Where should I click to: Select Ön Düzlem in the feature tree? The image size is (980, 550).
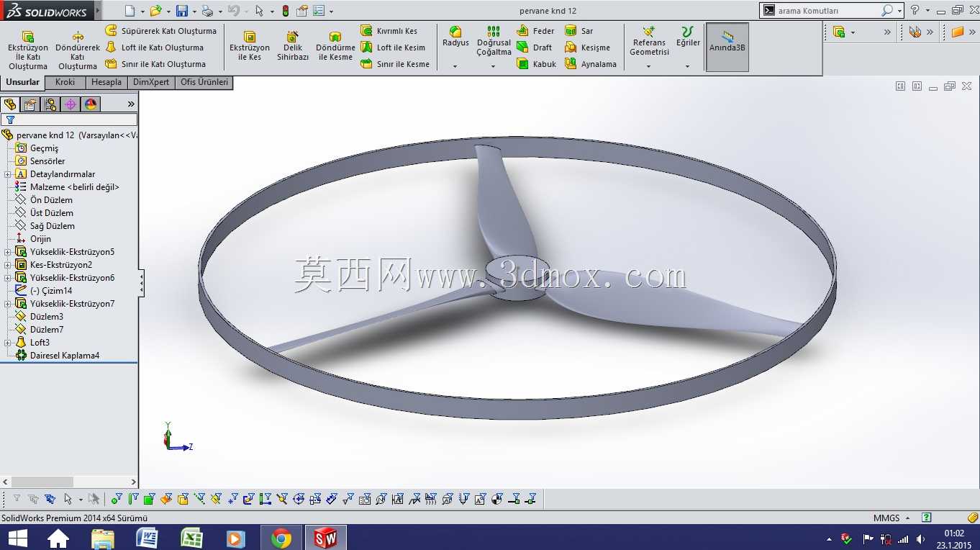coord(51,200)
